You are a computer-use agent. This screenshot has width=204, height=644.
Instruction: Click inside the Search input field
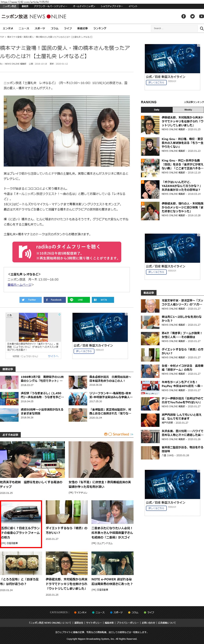pos(174,29)
